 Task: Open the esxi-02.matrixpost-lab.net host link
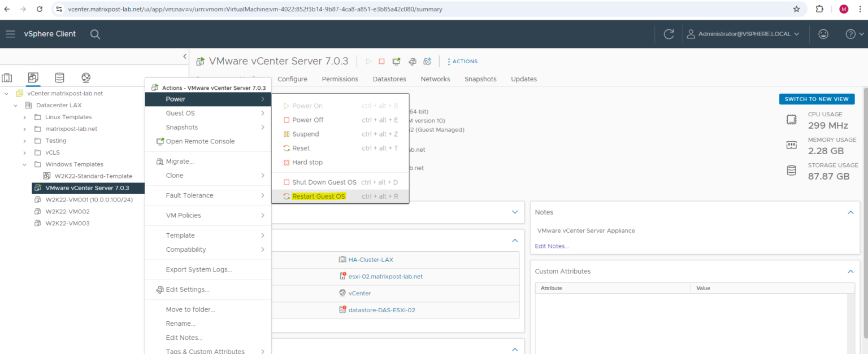(x=385, y=276)
